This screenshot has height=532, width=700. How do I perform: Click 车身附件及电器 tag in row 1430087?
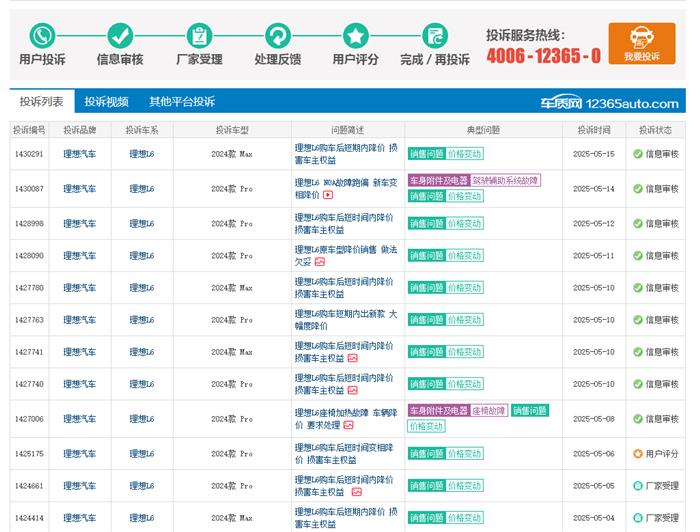click(439, 181)
